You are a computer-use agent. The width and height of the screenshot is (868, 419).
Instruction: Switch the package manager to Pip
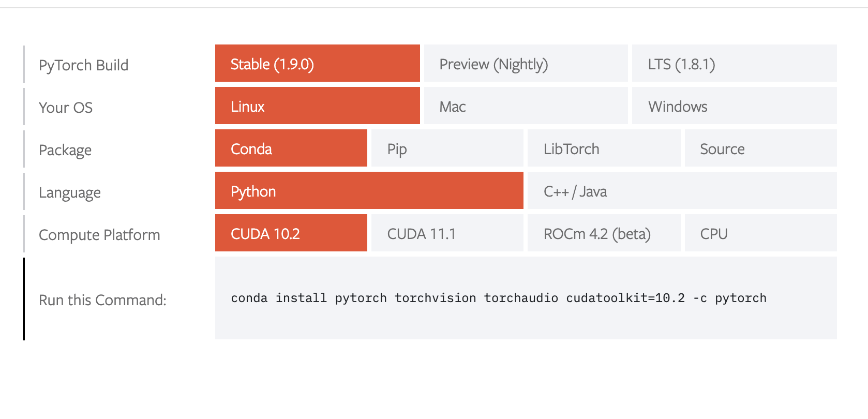point(446,148)
